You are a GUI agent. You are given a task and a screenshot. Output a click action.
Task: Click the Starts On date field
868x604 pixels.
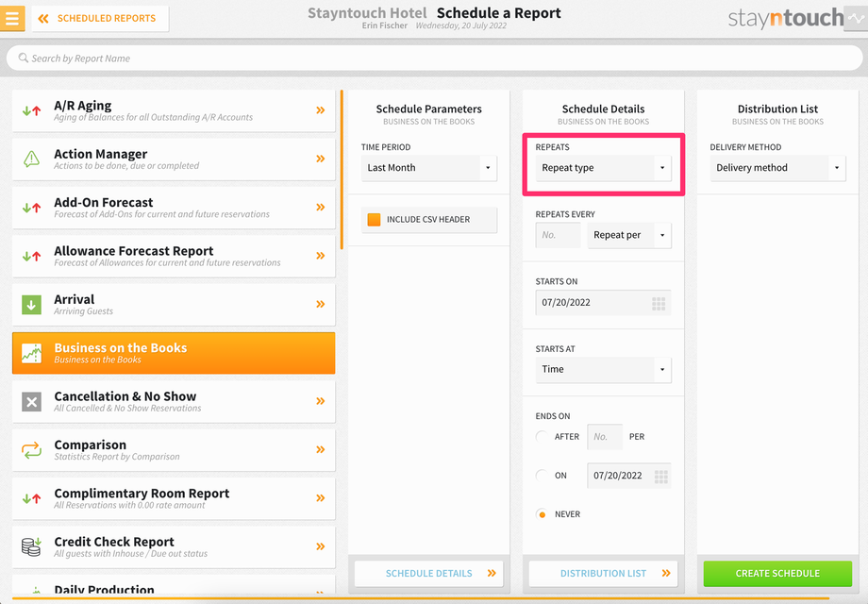604,303
